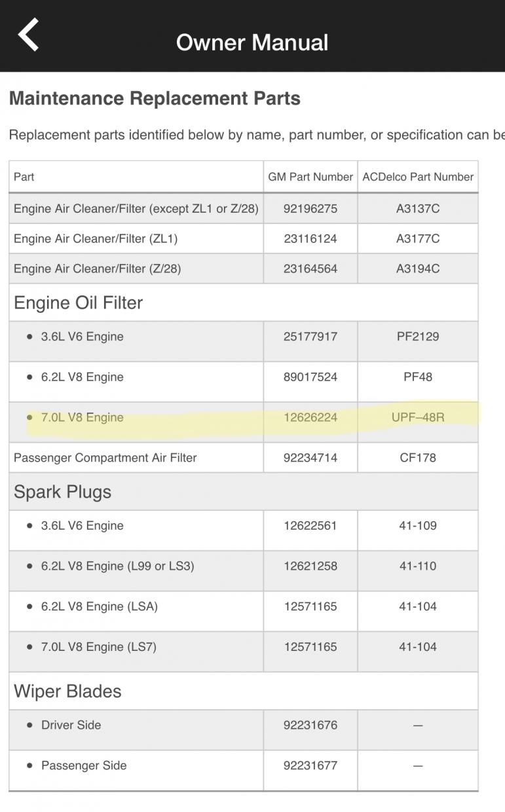The height and width of the screenshot is (812, 505).
Task: Select ACDelco part UPF-48R
Action: [418, 417]
